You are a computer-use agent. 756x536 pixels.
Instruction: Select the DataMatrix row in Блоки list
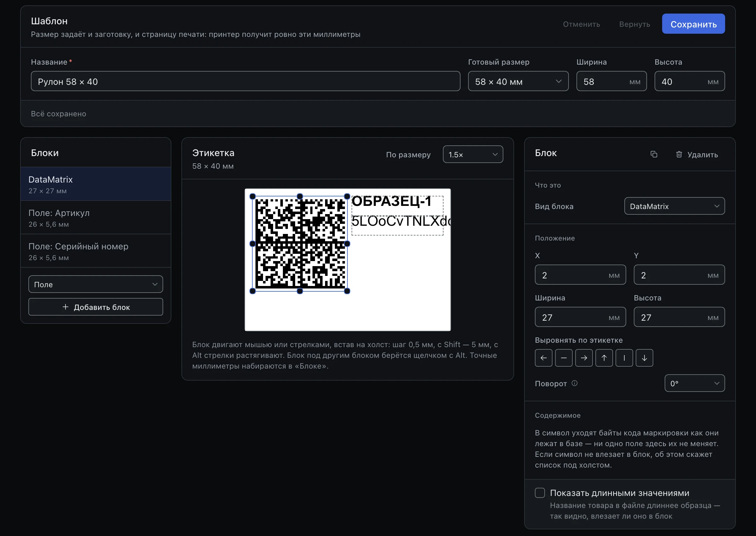click(96, 184)
